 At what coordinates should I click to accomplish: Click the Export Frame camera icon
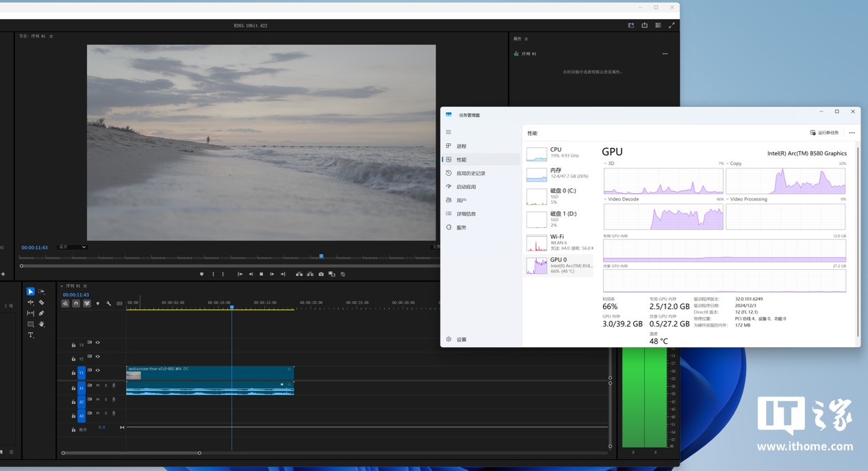321,274
